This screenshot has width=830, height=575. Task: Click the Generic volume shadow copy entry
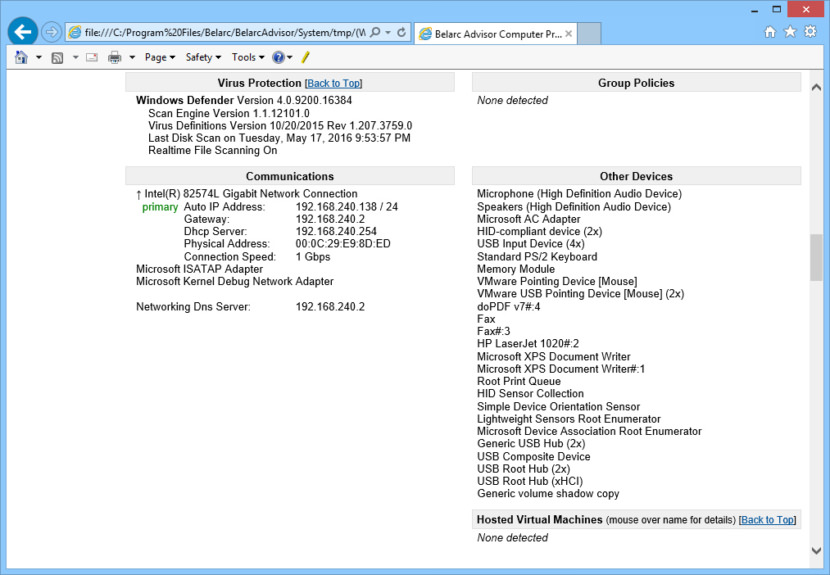(x=548, y=493)
